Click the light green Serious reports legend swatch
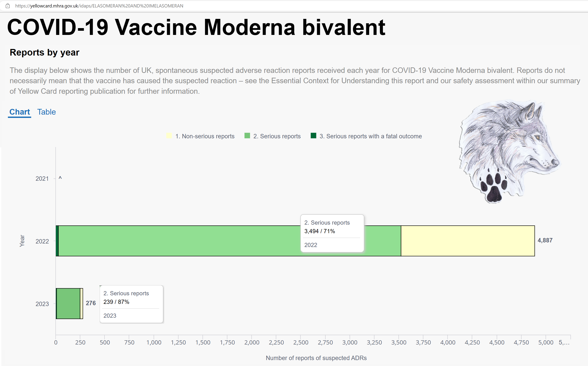588x366 pixels. 247,135
